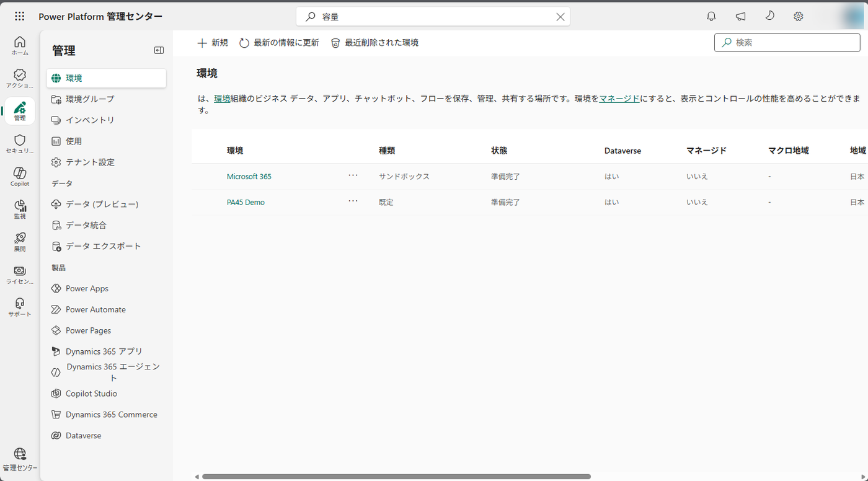This screenshot has width=868, height=481.
Task: Open データ エクスポート navigation item
Action: tap(106, 246)
